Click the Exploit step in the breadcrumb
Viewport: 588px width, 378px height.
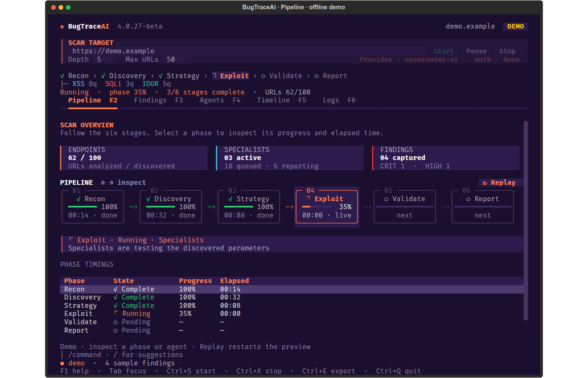(231, 76)
